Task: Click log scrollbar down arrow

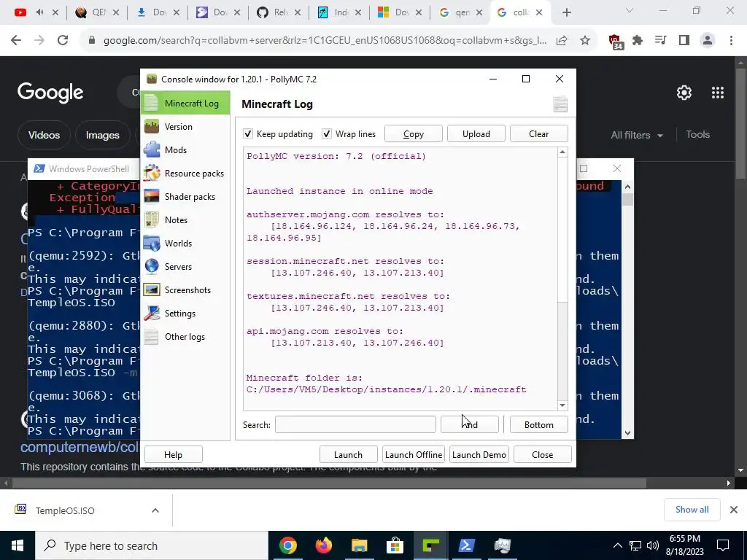Action: (x=562, y=405)
